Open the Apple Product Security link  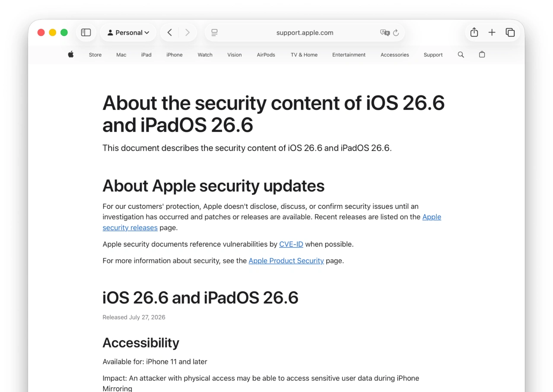coord(286,261)
